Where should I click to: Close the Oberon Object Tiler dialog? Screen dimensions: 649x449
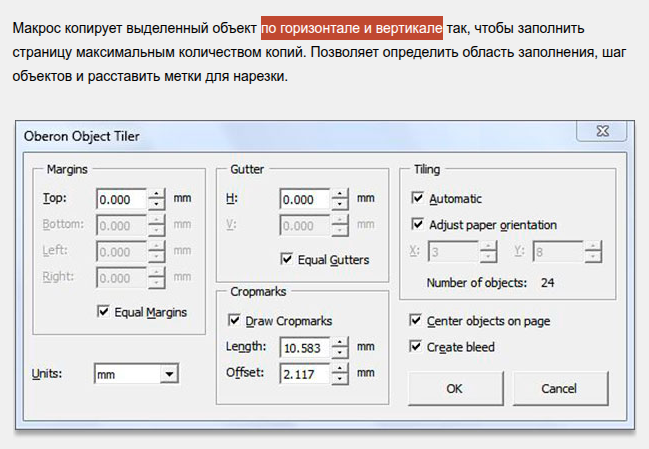pos(602,131)
